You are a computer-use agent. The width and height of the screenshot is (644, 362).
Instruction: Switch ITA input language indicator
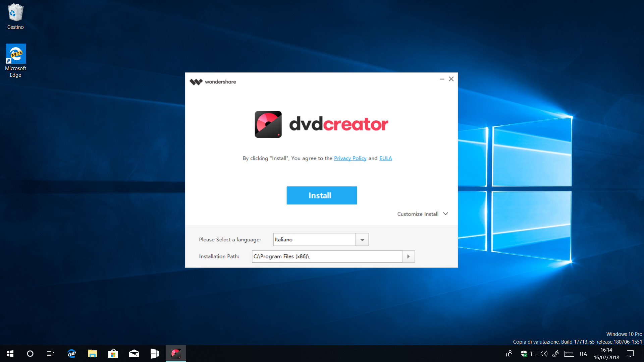pos(583,354)
